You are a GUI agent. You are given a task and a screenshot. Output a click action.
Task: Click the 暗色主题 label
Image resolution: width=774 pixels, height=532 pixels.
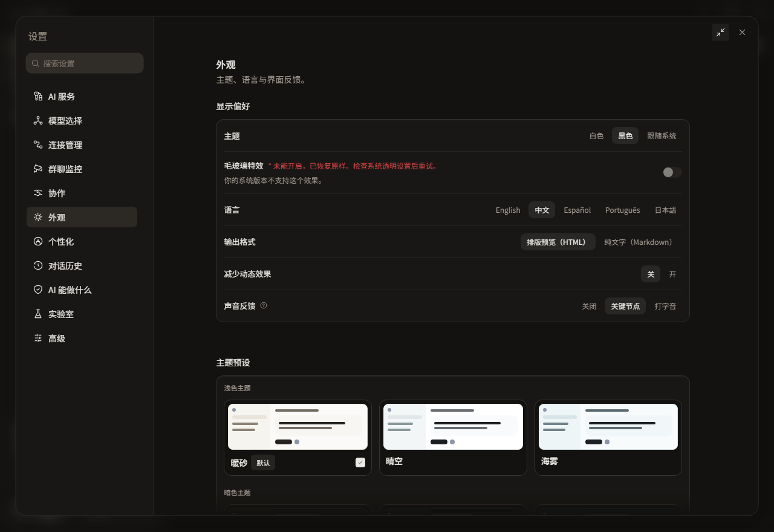(x=237, y=493)
